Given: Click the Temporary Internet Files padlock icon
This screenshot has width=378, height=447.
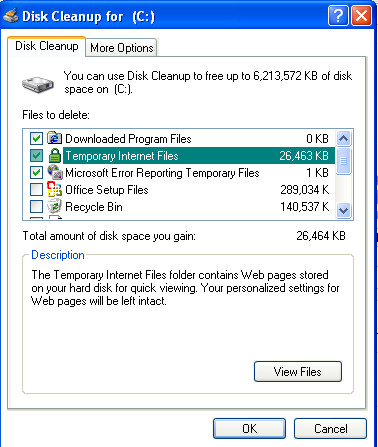Looking at the screenshot, I should point(54,155).
